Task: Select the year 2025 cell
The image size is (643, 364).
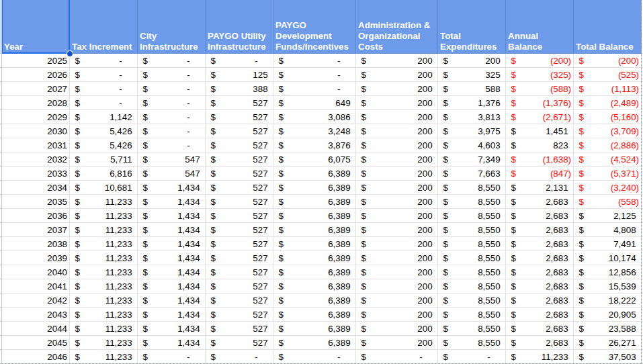Action: [36, 60]
